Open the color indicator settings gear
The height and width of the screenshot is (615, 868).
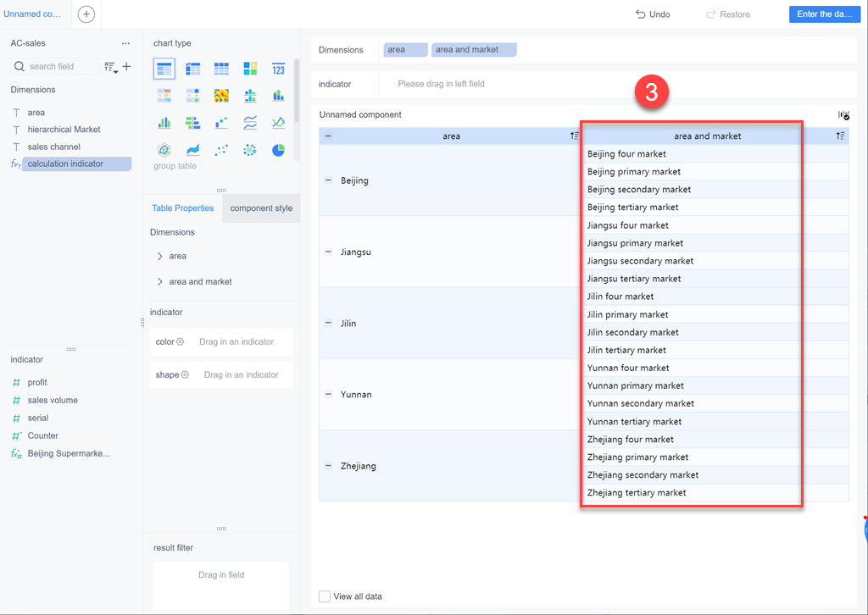(x=180, y=341)
